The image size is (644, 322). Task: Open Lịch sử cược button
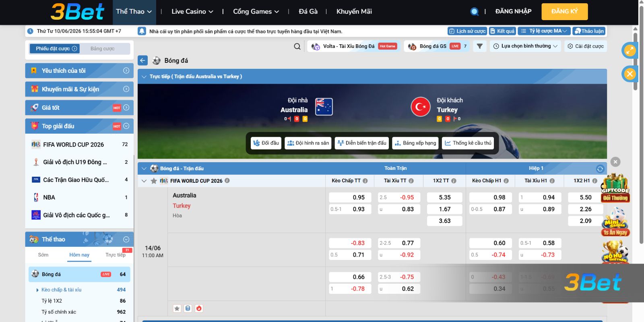click(467, 31)
